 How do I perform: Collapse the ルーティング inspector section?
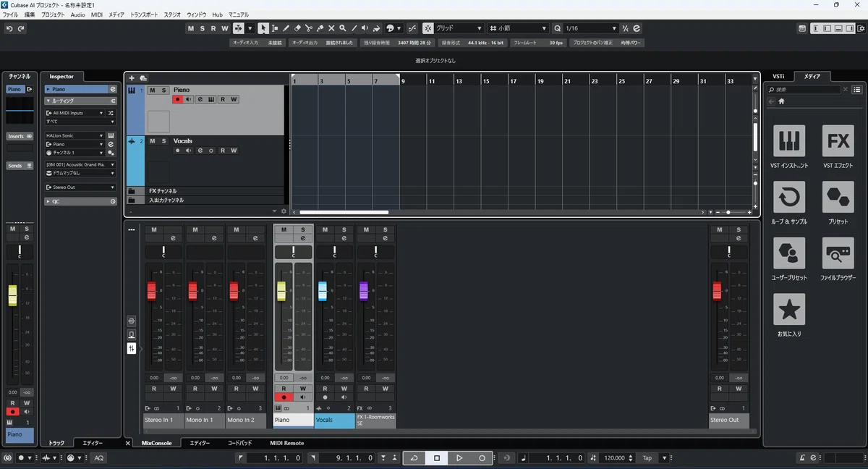pyautogui.click(x=80, y=101)
